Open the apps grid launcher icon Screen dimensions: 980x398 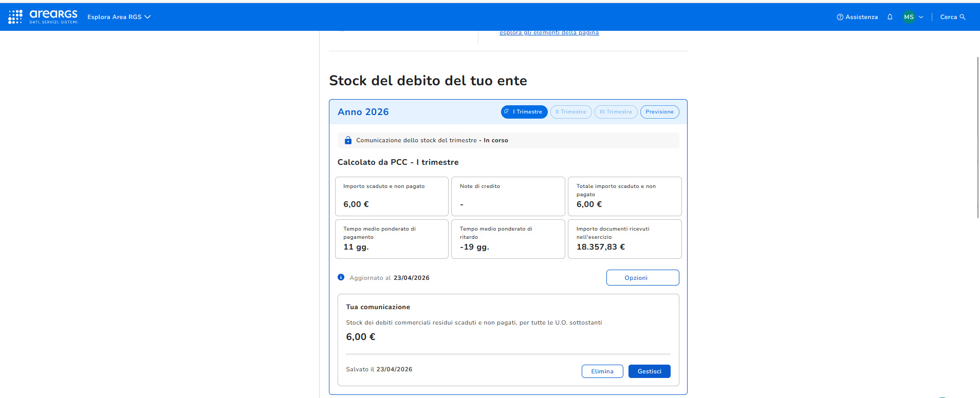[x=15, y=17]
